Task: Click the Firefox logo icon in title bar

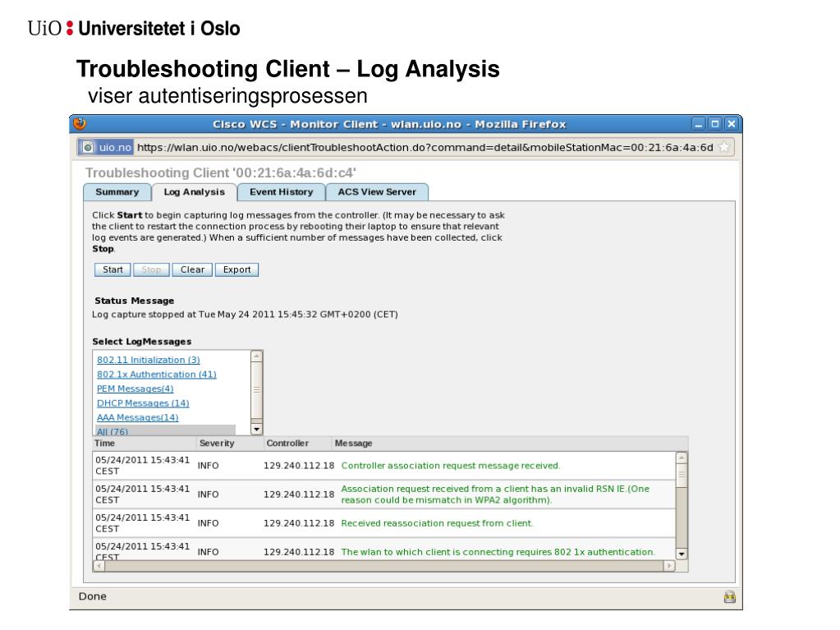Action: pos(80,124)
